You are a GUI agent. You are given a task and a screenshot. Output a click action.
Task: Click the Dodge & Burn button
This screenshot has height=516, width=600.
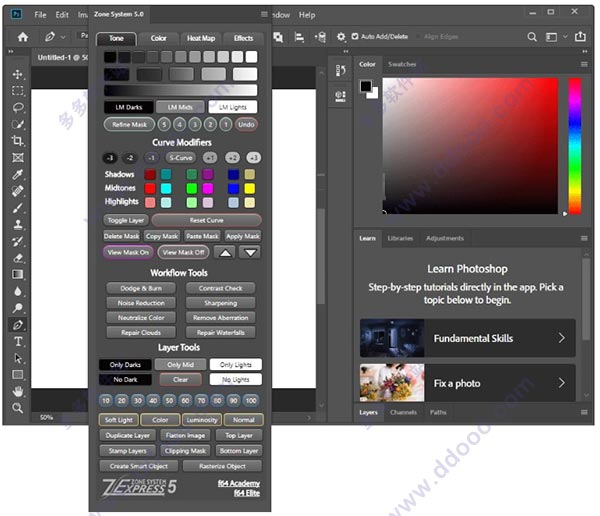[141, 288]
